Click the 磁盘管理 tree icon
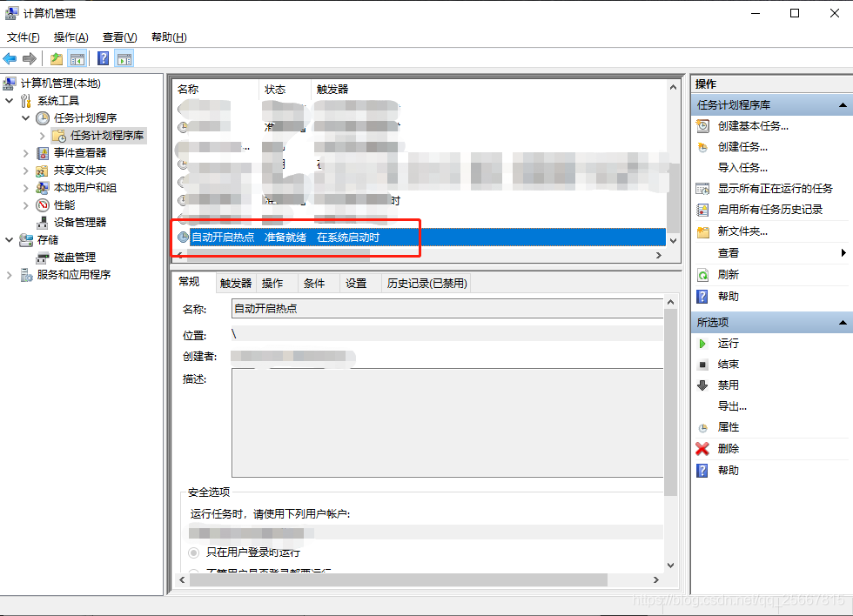Image resolution: width=853 pixels, height=616 pixels. click(43, 258)
